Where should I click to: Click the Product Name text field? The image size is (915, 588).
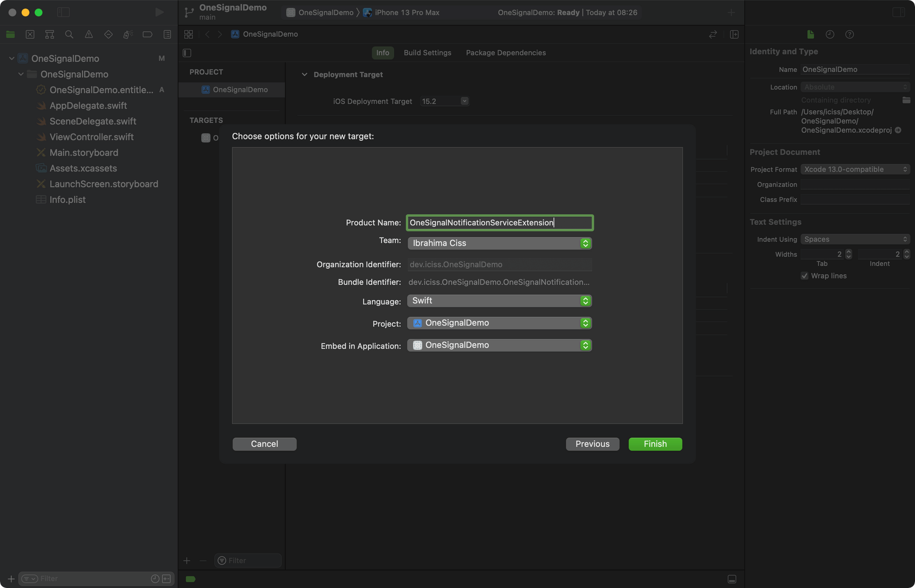pos(499,223)
